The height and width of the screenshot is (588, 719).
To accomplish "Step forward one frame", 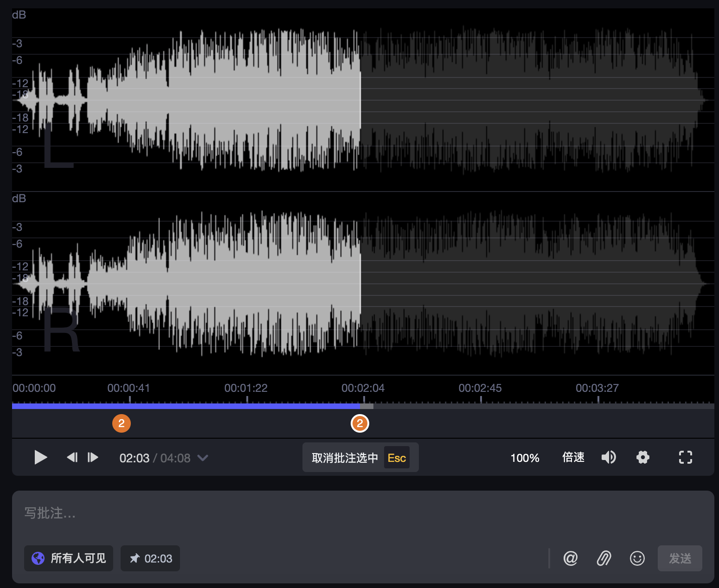I will pyautogui.click(x=93, y=458).
